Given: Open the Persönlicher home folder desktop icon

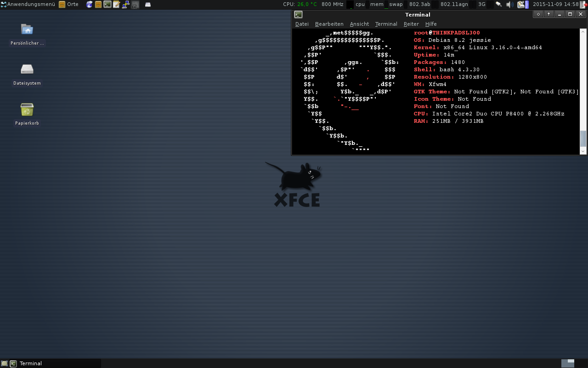Looking at the screenshot, I should (x=27, y=34).
